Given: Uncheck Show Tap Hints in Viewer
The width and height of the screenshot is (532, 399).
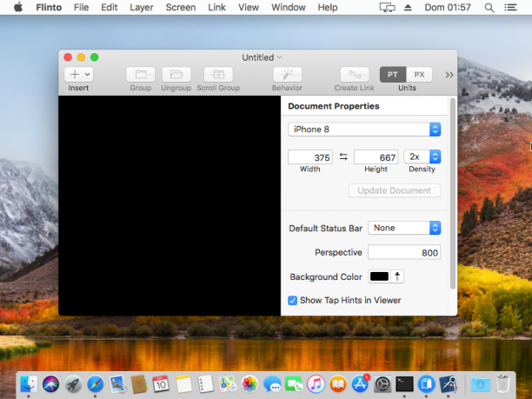Looking at the screenshot, I should click(x=292, y=301).
